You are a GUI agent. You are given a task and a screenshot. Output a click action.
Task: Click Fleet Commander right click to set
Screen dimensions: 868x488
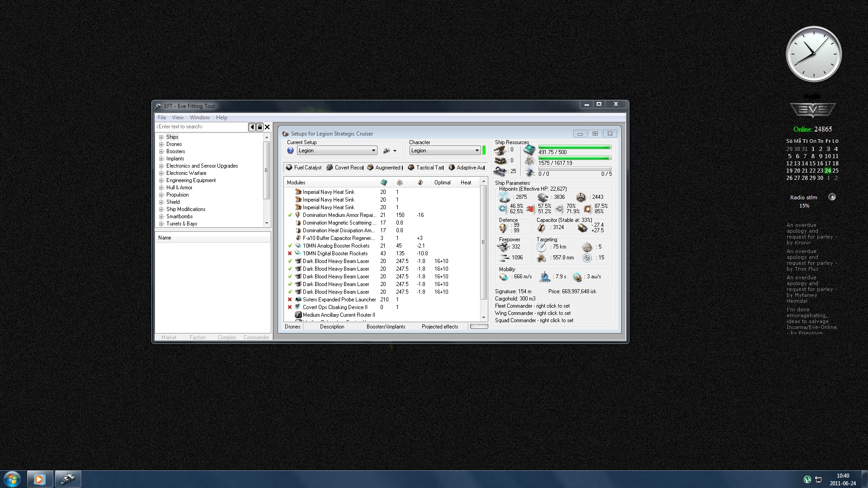point(532,306)
